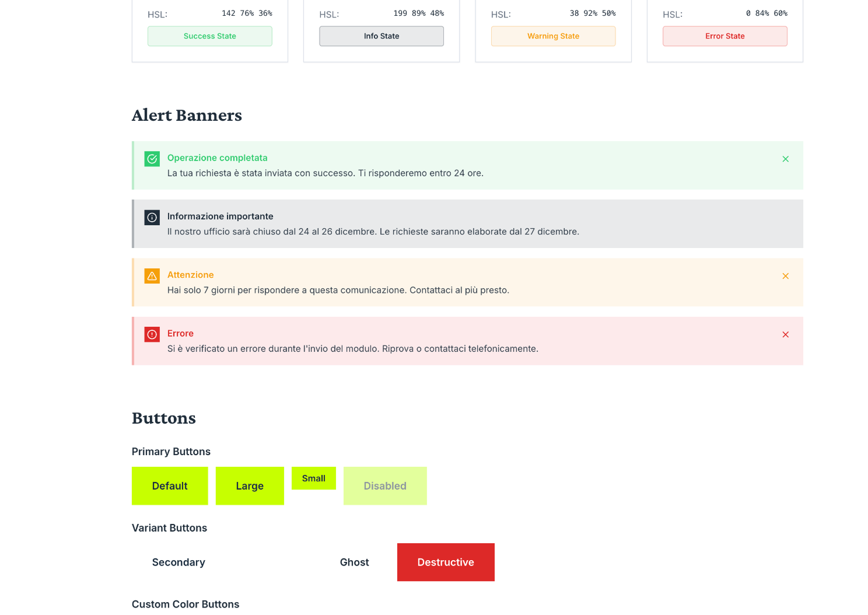Click the red error icon in Errore banner
The height and width of the screenshot is (615, 868).
pyautogui.click(x=152, y=334)
